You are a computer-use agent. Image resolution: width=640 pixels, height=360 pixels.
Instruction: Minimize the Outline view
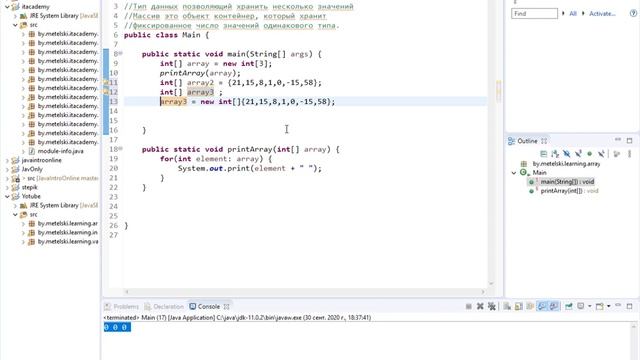(618, 140)
